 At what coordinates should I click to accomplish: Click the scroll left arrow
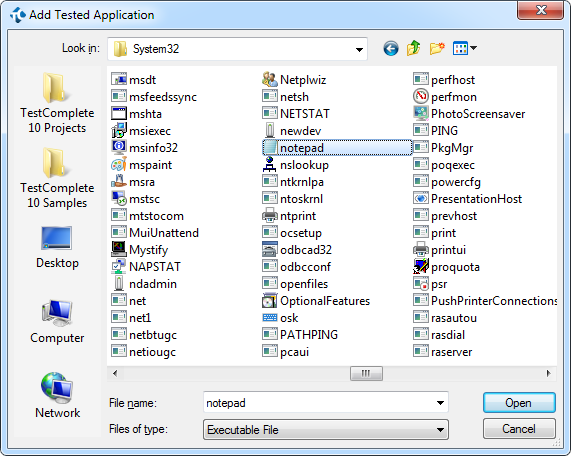[115, 373]
